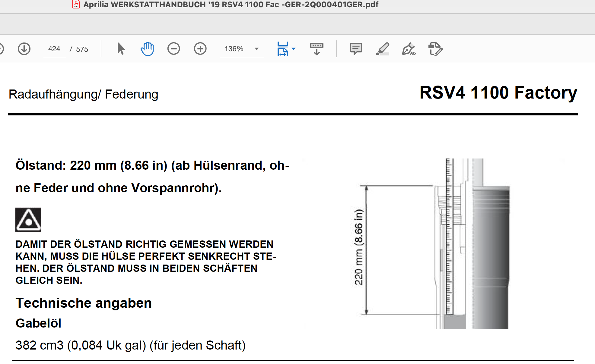595x364 pixels.
Task: Activate the hand pan tool
Action: (x=147, y=49)
